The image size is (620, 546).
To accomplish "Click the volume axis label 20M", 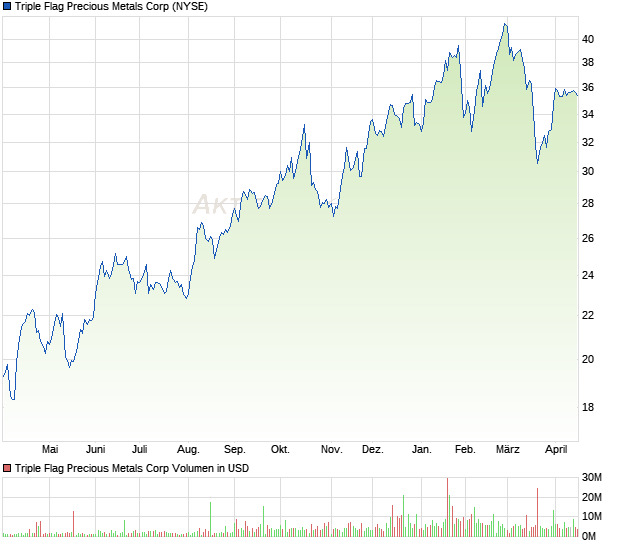I will pos(592,497).
